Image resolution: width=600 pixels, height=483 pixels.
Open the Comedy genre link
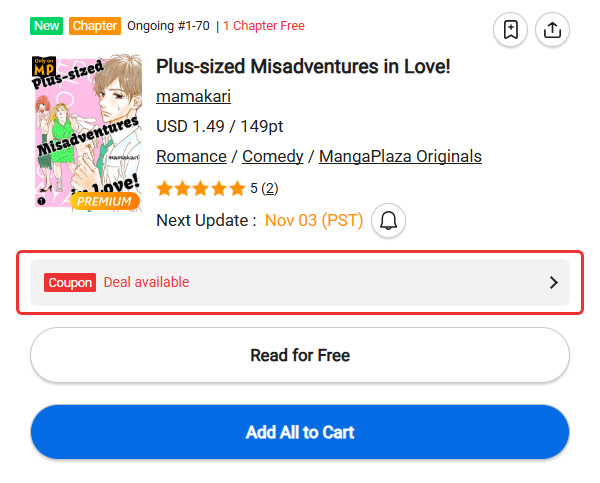[x=273, y=157]
